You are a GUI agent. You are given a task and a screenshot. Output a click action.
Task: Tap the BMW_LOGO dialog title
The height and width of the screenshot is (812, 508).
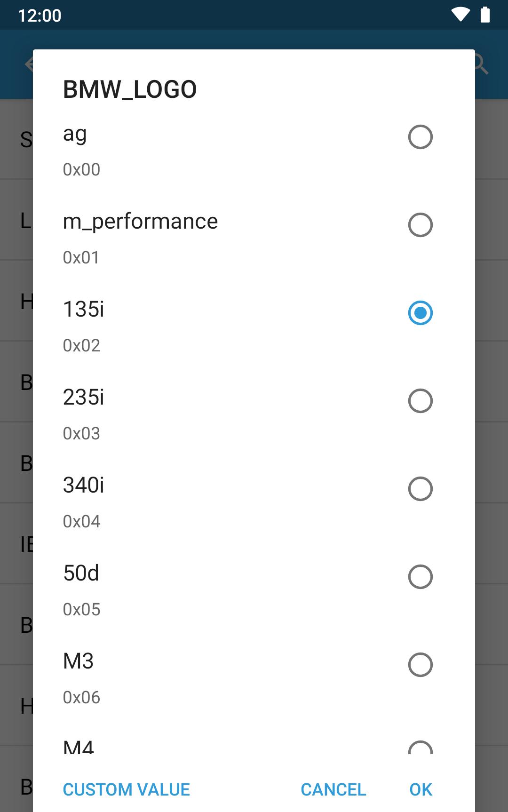(x=130, y=89)
